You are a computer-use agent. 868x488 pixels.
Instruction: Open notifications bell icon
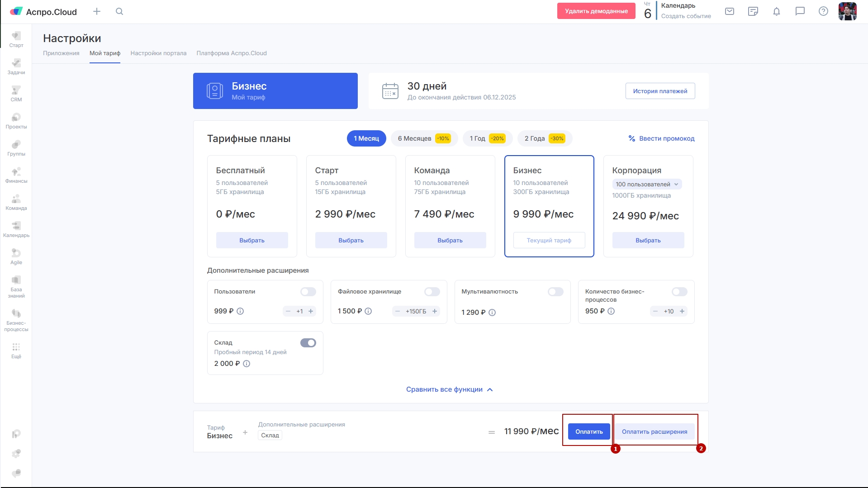coord(776,12)
